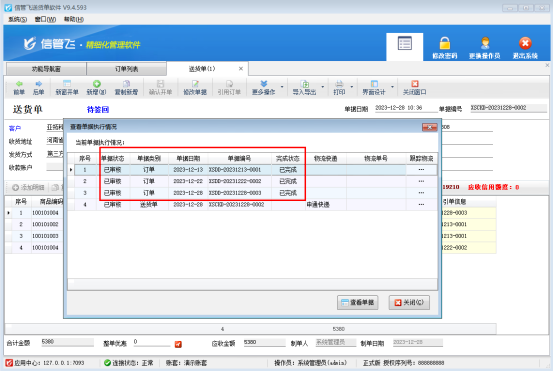Open 修改密码 padlock icon in header
Image resolution: width=553 pixels, height=371 pixels.
(445, 43)
